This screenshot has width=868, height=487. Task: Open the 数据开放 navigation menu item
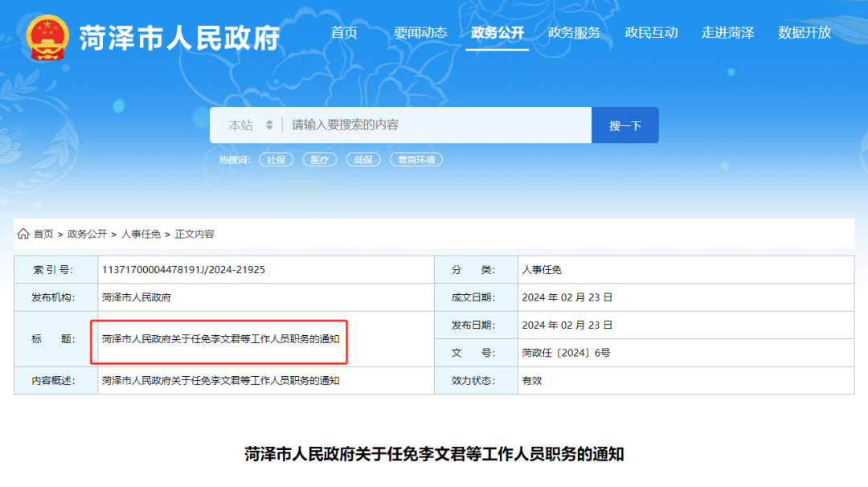tap(804, 33)
